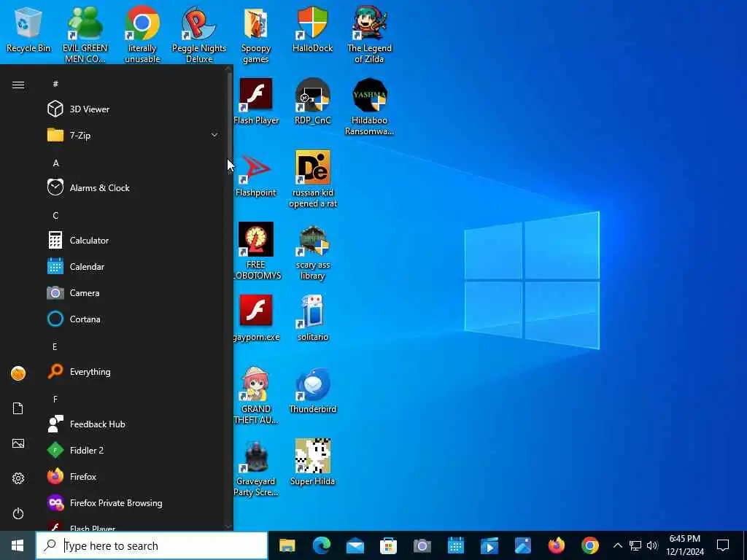Image resolution: width=747 pixels, height=560 pixels.
Task: Open clock showing 6:45 PM 12/1/2024
Action: tap(684, 545)
